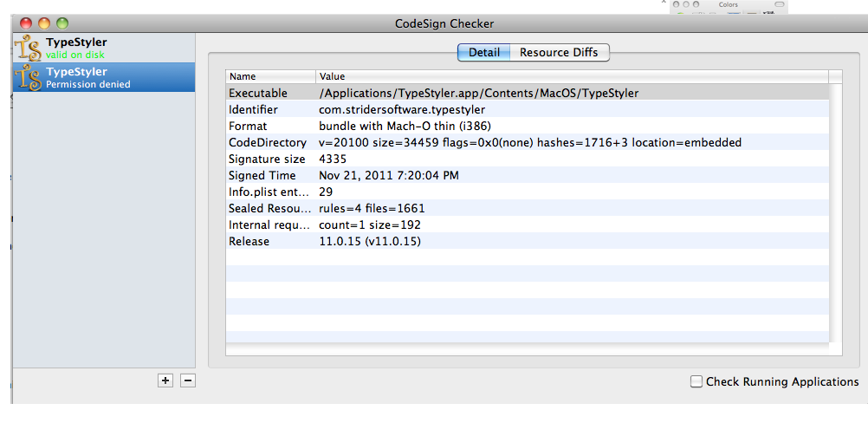
Task: Open the Resource Diffs tab
Action: click(559, 53)
